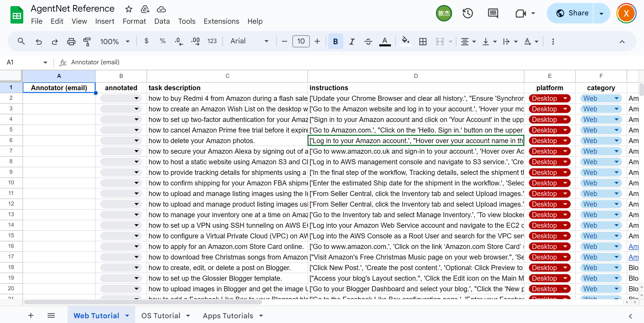Viewport: 644px width, 323px height.
Task: Select column D header
Action: 416,76
